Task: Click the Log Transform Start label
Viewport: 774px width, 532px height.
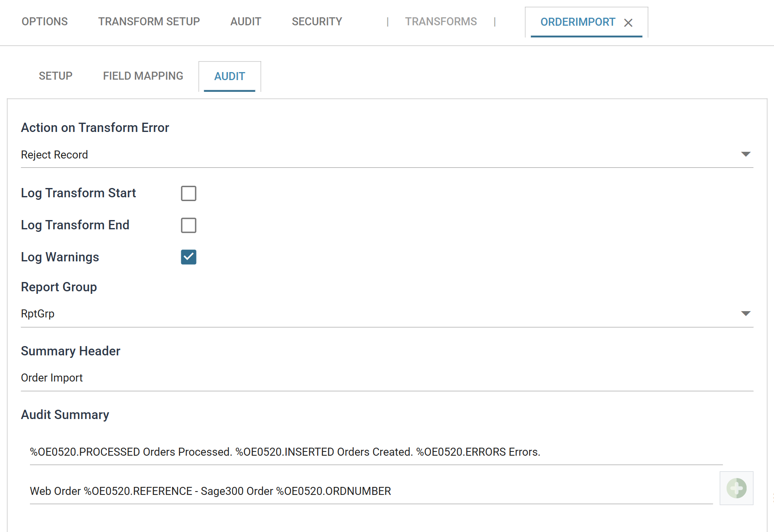Action: [x=78, y=193]
